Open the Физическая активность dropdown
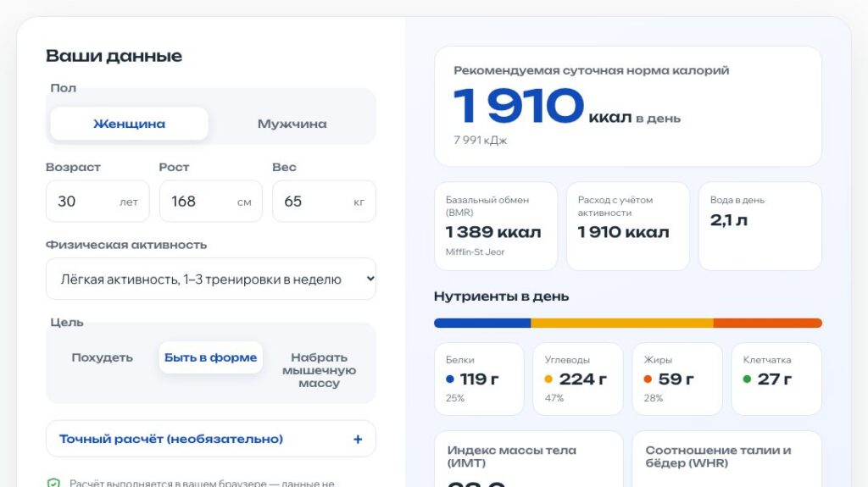Screen dimensions: 868x487 211,279
